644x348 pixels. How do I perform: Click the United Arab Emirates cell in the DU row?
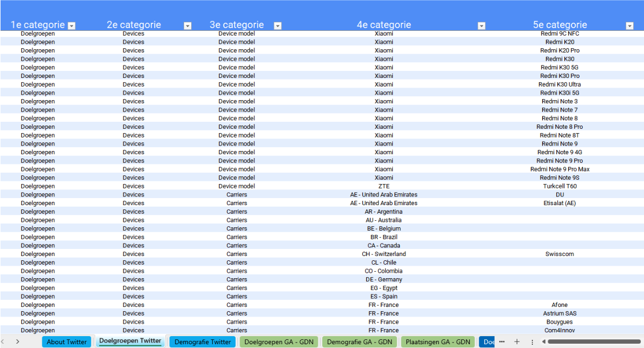pos(384,194)
